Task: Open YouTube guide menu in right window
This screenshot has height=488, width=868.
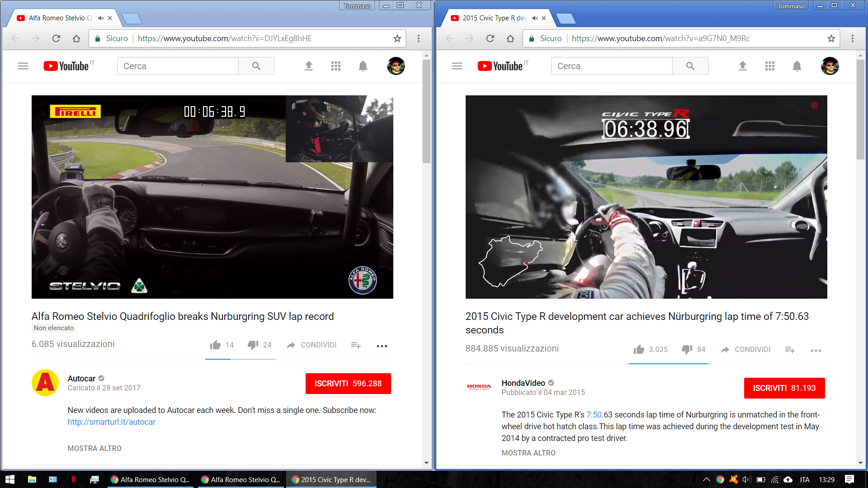Action: pyautogui.click(x=457, y=66)
